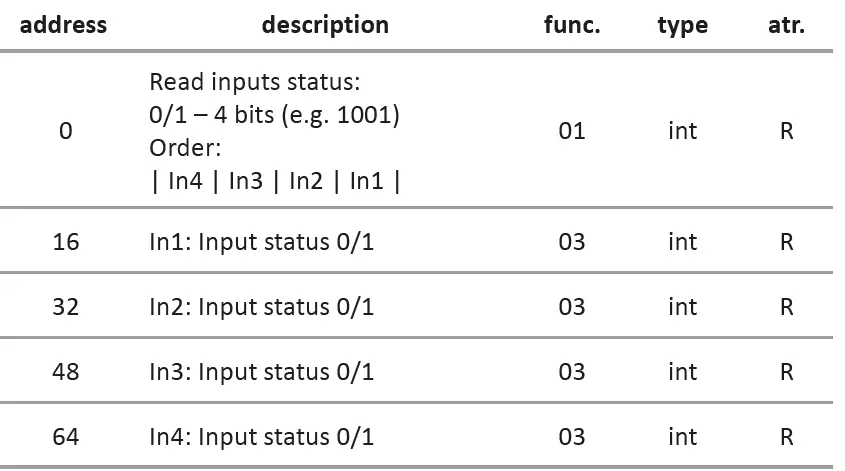The image size is (845, 471).
Task: Select the address 16 cell
Action: click(x=66, y=242)
